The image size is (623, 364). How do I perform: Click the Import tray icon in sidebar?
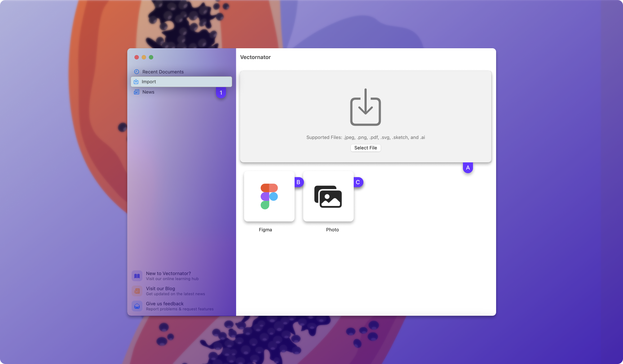click(x=136, y=82)
